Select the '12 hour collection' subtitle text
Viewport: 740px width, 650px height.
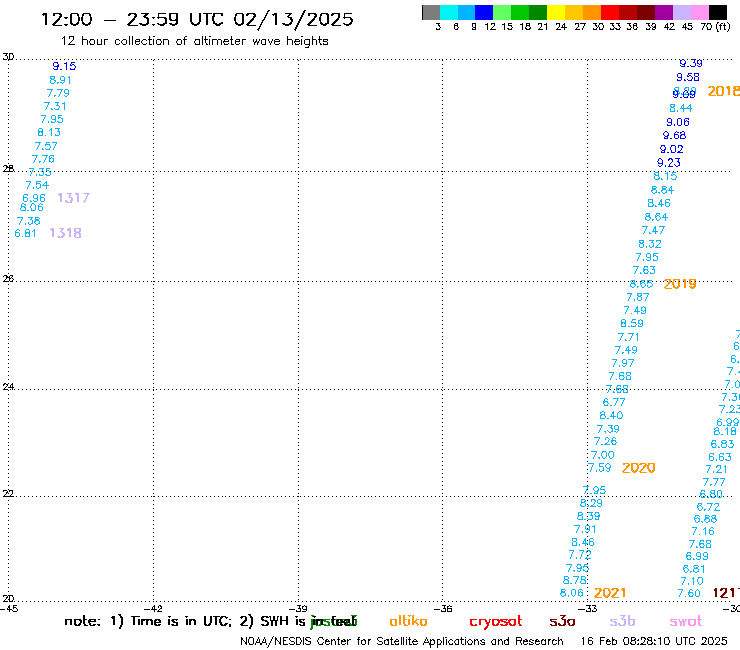tap(194, 41)
